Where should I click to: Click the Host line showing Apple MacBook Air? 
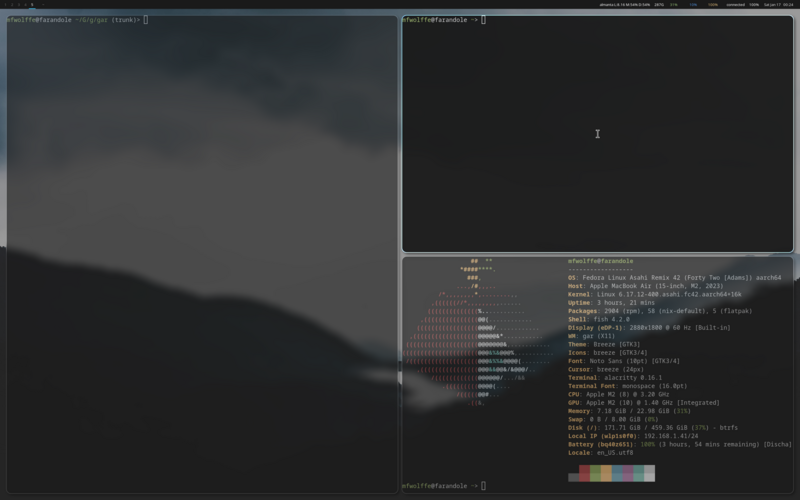click(645, 286)
